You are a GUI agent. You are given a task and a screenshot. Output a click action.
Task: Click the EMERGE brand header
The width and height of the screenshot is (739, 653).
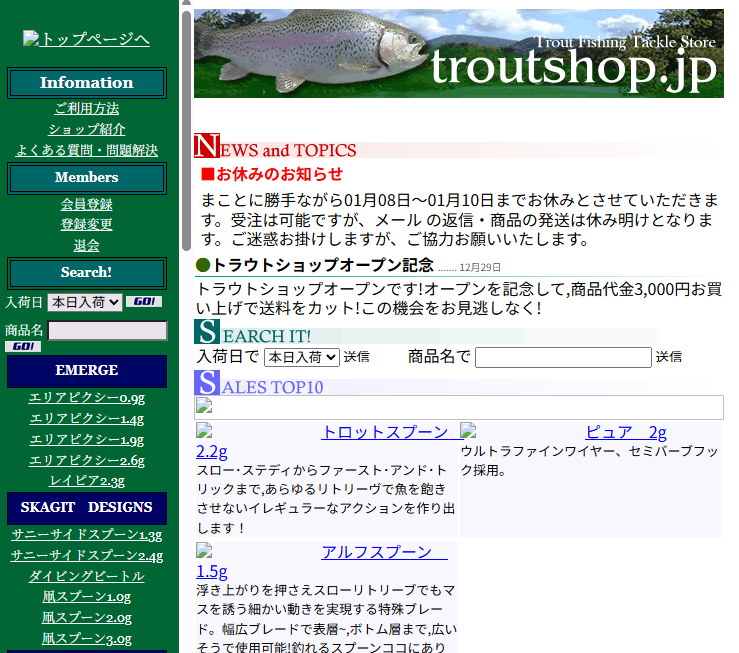click(87, 371)
